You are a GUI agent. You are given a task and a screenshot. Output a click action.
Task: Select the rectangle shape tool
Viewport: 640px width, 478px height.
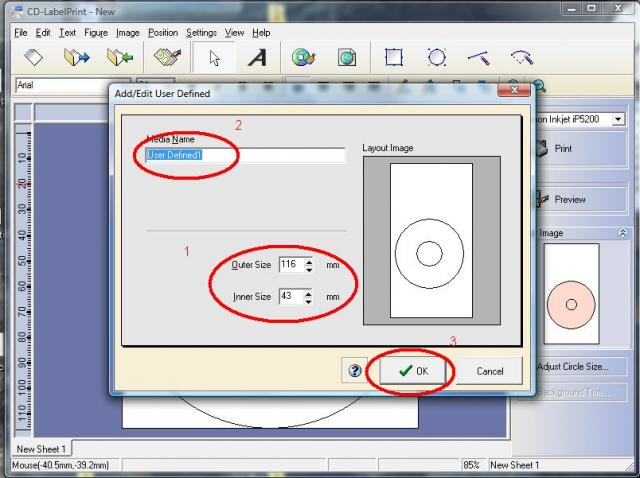(394, 58)
